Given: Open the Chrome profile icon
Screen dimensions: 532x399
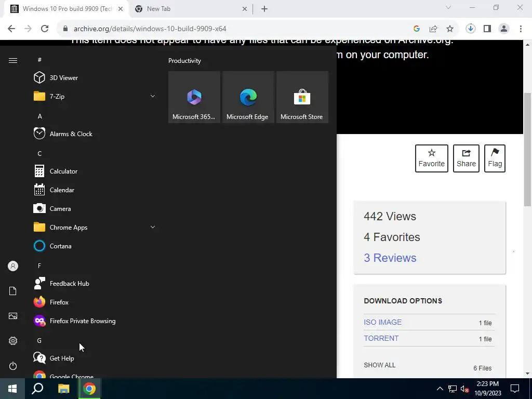Looking at the screenshot, I should [504, 29].
